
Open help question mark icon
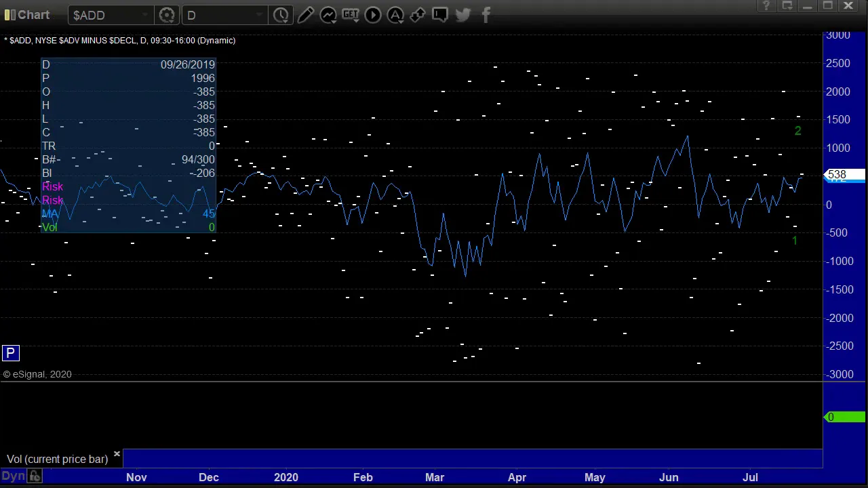click(x=766, y=6)
